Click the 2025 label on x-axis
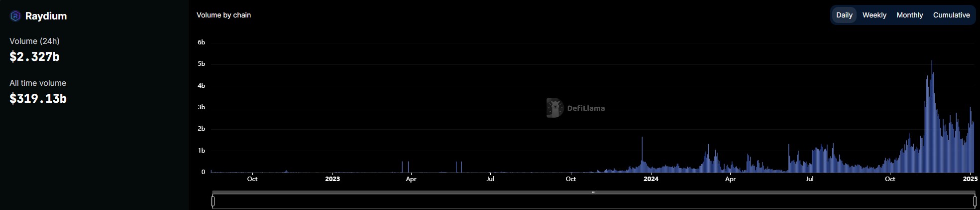Viewport: 980px width, 210px height. (970, 179)
